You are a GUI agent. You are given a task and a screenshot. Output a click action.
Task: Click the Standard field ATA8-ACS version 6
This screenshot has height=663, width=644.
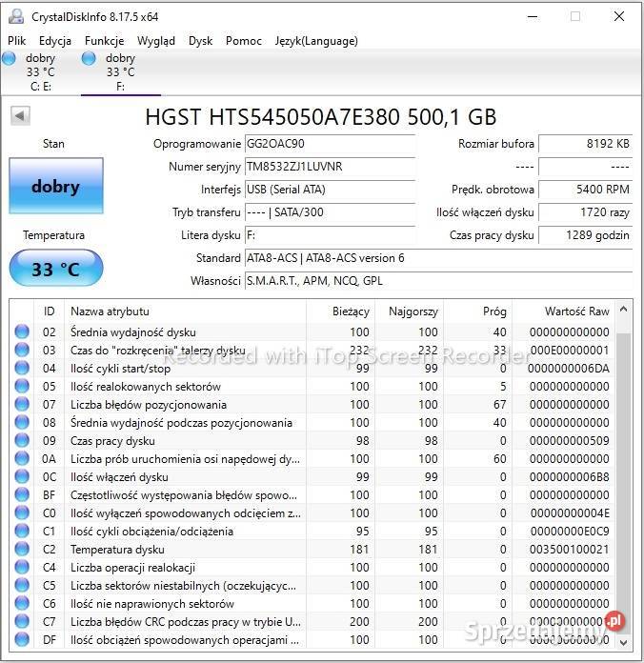pyautogui.click(x=439, y=258)
